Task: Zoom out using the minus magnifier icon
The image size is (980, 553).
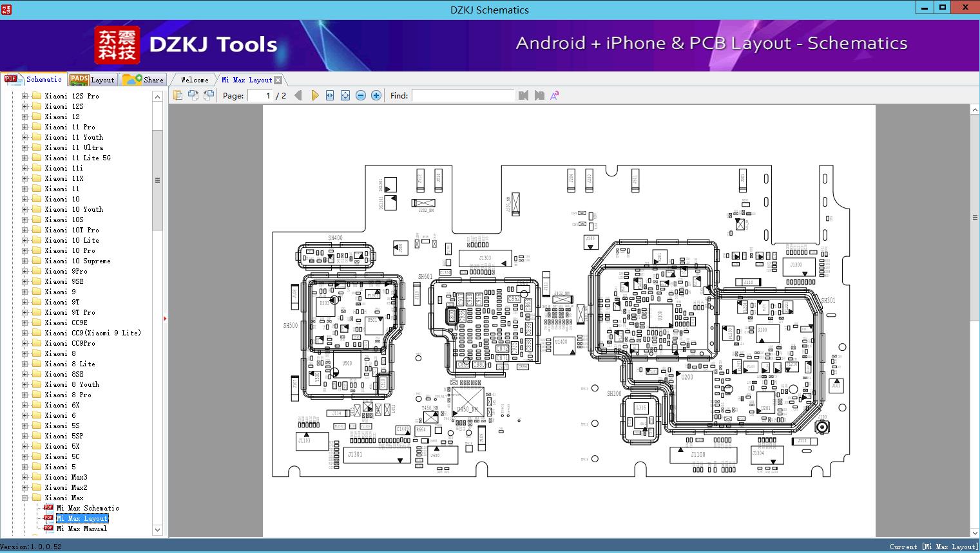Action: point(360,95)
